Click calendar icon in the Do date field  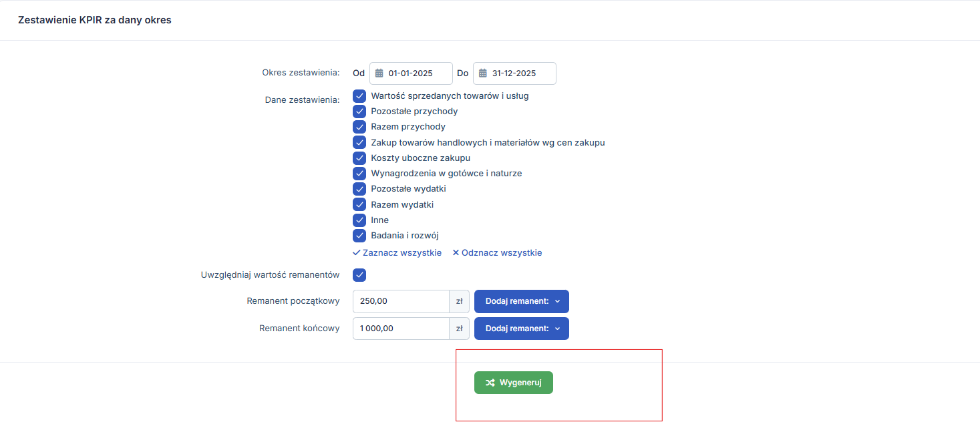point(483,73)
